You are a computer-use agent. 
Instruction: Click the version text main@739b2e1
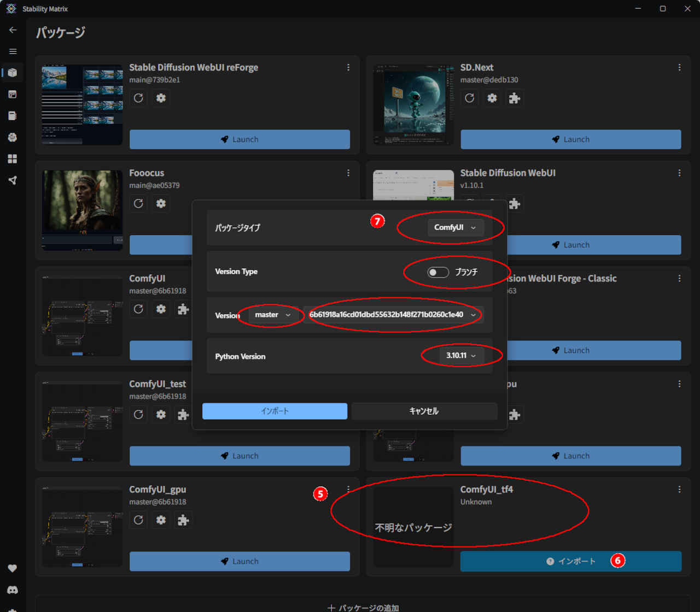155,80
